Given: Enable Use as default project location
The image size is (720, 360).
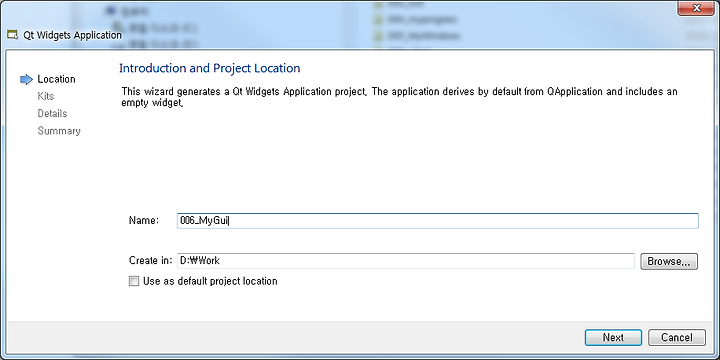Looking at the screenshot, I should coord(134,281).
